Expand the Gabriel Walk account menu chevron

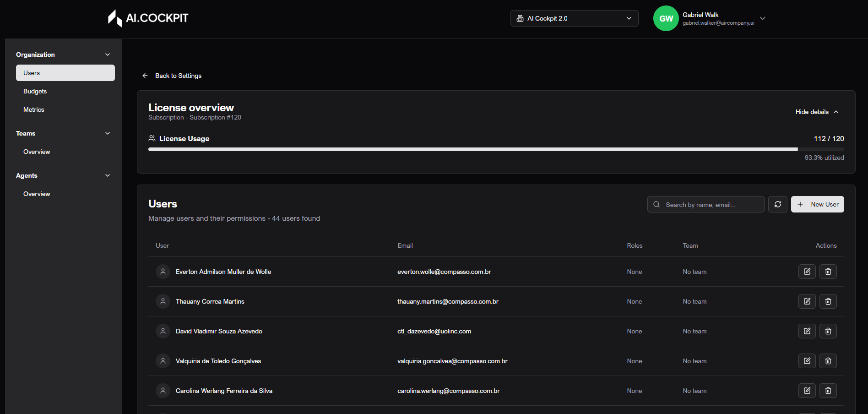[x=763, y=18]
